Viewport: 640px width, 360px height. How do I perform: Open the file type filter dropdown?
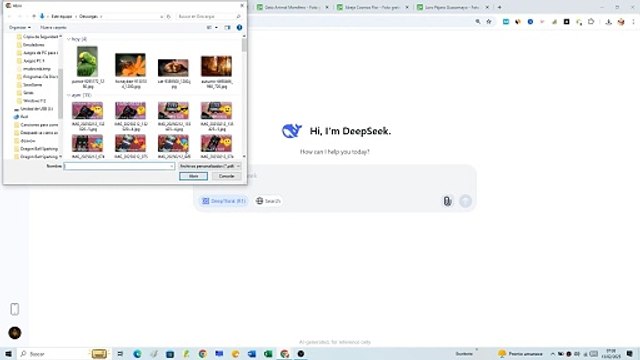[x=209, y=166]
